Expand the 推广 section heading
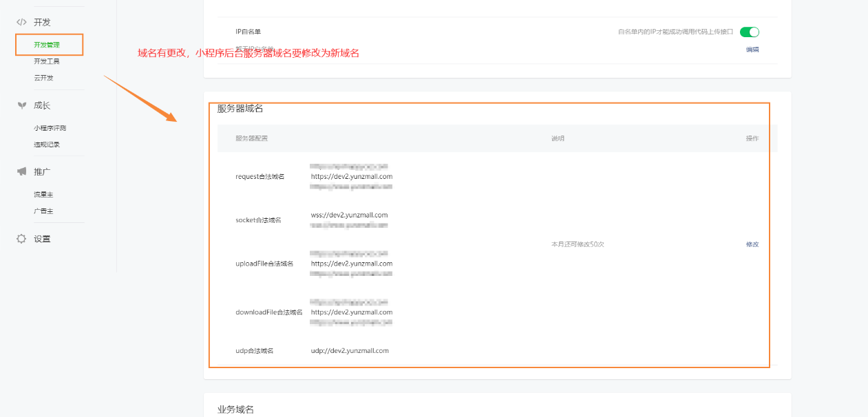 pyautogui.click(x=42, y=171)
